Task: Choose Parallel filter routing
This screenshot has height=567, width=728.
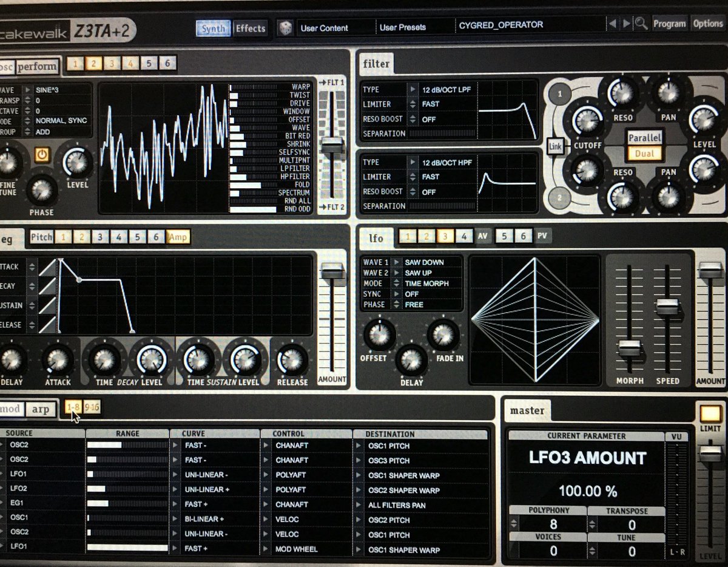Action: [644, 138]
